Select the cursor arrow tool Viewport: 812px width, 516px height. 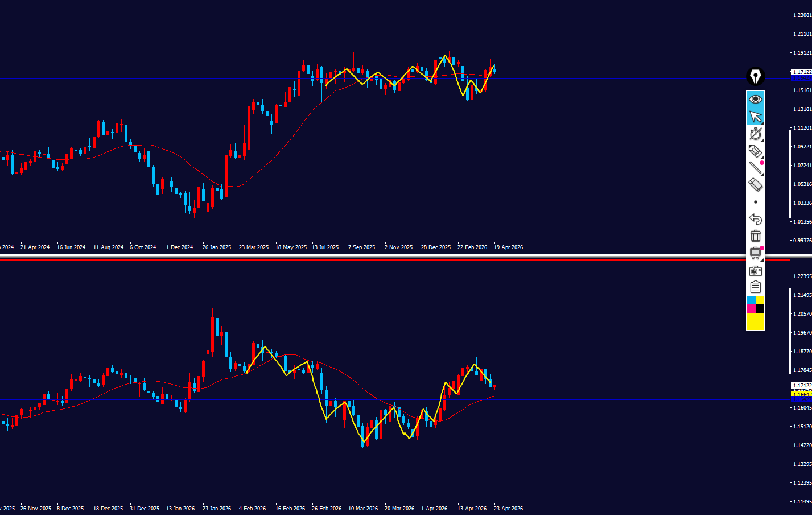click(755, 117)
